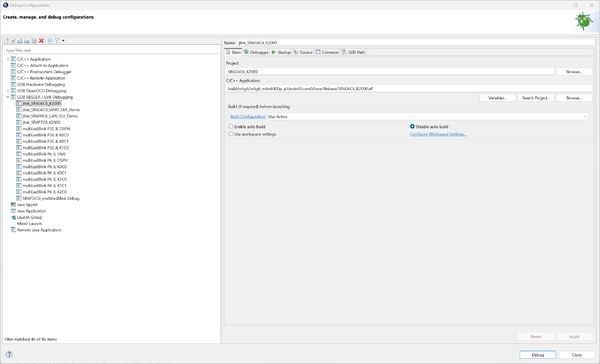This screenshot has width=600, height=364.
Task: Click the Java Applet icon
Action: (x=13, y=205)
